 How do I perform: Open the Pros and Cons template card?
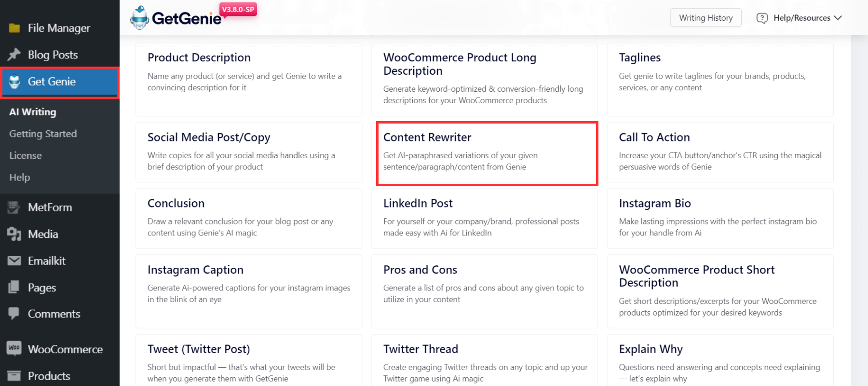coord(484,291)
